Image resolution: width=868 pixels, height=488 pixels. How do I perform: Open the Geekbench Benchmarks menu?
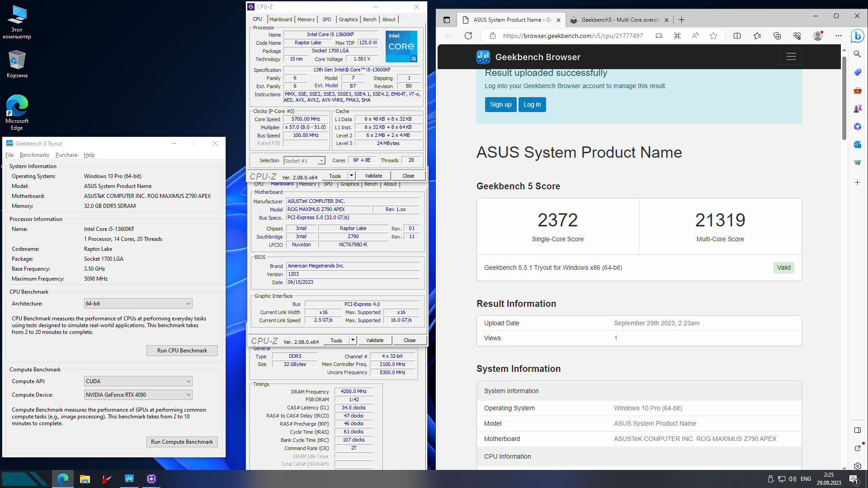coord(34,155)
